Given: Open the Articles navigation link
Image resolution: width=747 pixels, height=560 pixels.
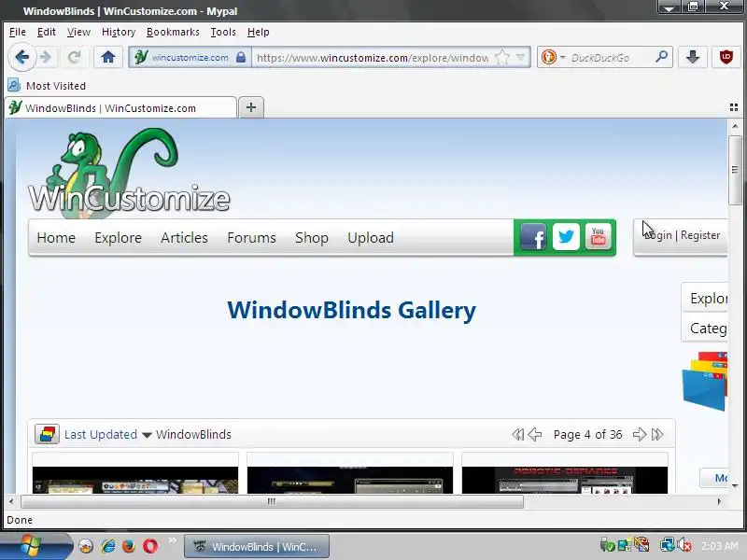Looking at the screenshot, I should click(184, 238).
